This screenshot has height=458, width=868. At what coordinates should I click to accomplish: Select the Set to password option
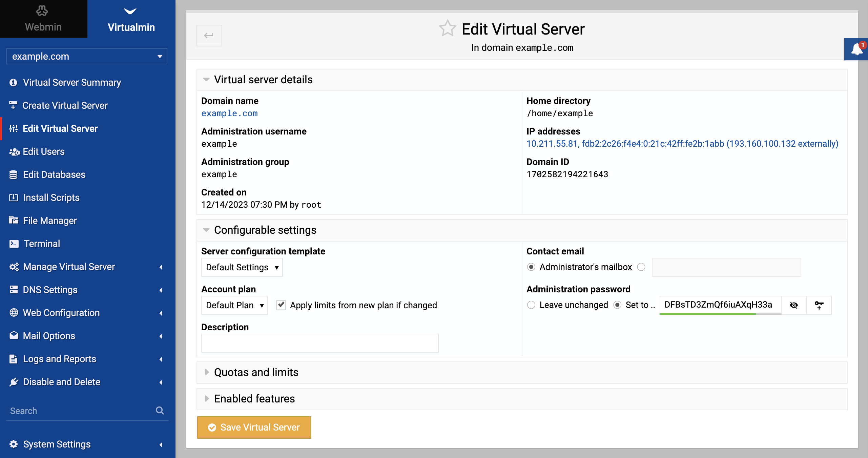pyautogui.click(x=617, y=305)
